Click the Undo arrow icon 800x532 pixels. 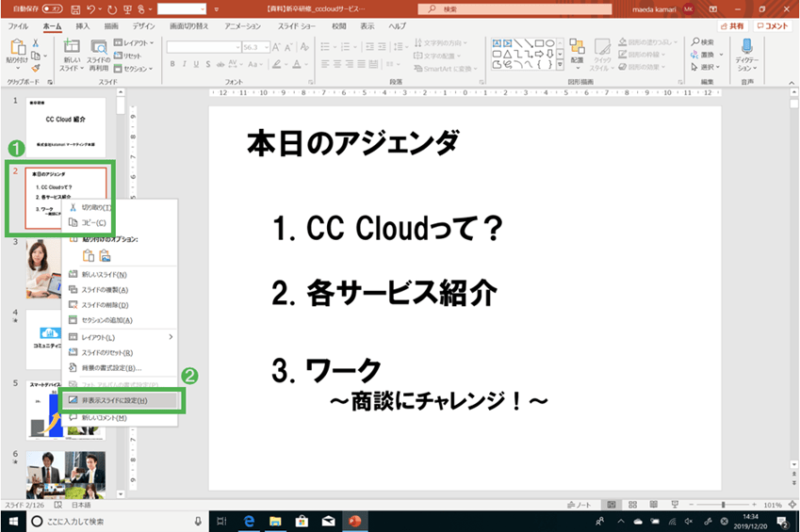click(x=90, y=9)
